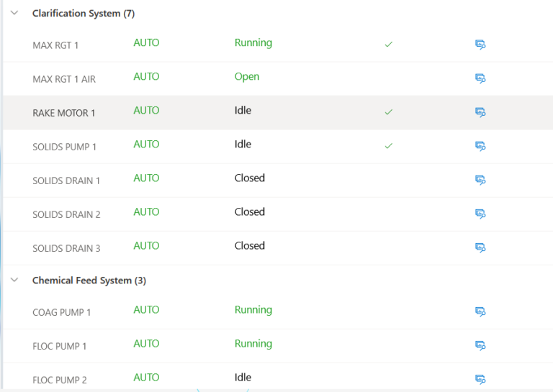Click the Running status of FLOC PUMP 1
Screen dimensions: 553x392
pos(253,344)
